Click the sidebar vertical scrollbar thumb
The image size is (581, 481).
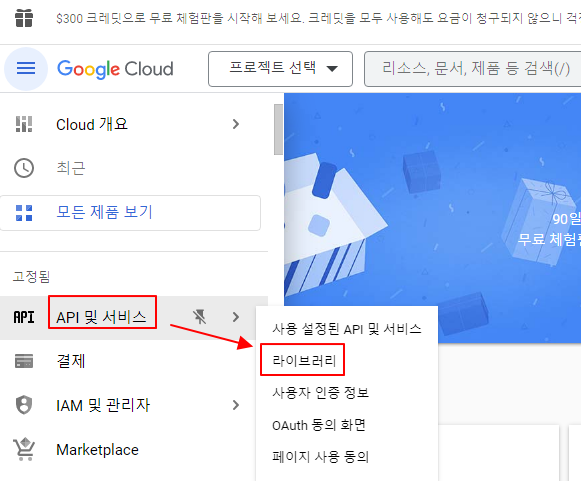[278, 129]
